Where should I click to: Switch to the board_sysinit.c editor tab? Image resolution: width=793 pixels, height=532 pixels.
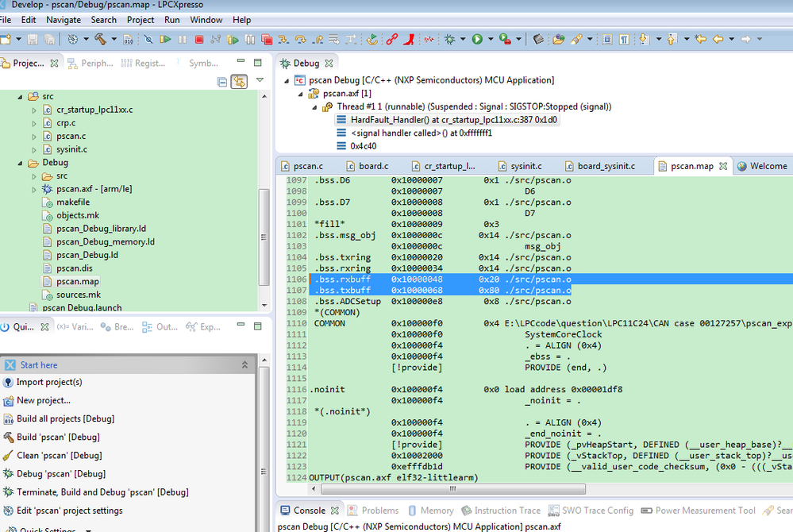coord(606,166)
